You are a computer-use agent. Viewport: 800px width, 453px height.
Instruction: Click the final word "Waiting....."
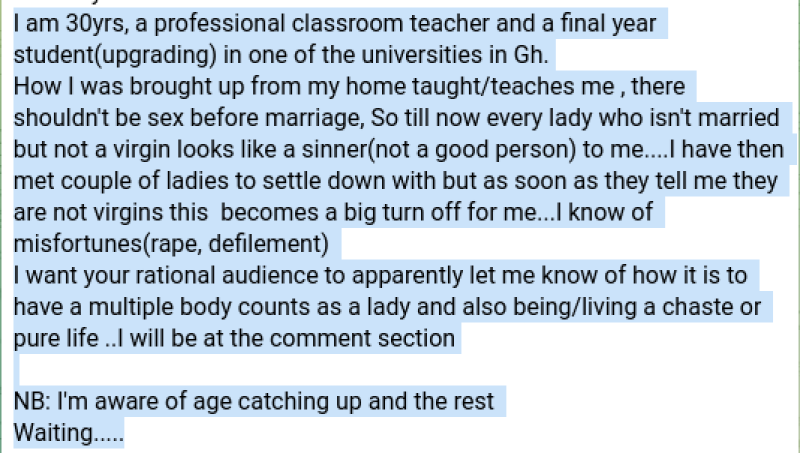click(x=68, y=433)
